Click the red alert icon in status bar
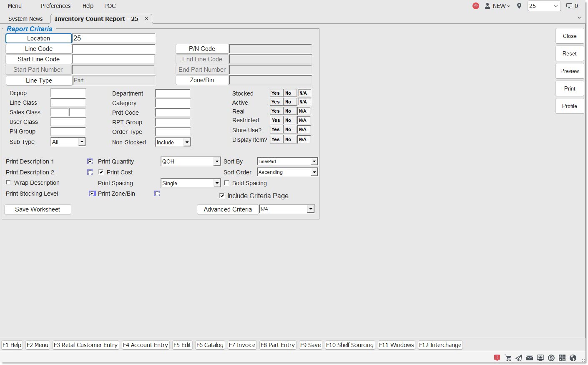The width and height of the screenshot is (588, 365). [497, 358]
